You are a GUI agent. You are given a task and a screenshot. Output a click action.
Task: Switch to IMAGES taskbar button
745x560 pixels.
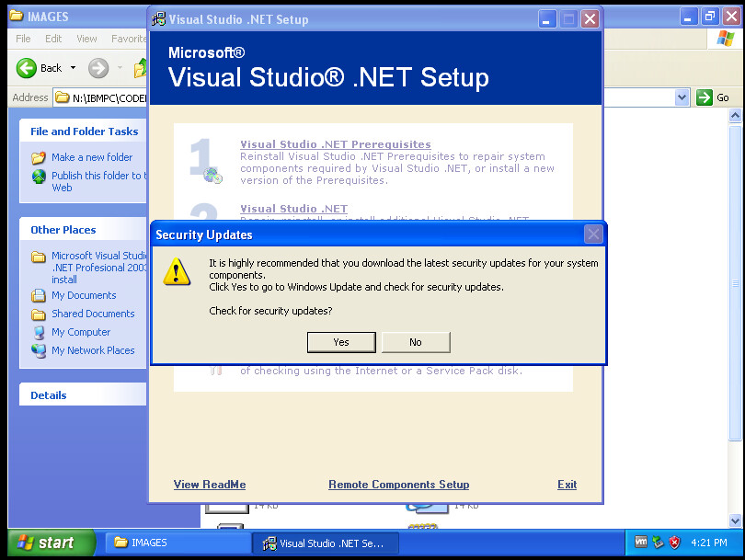coord(178,543)
